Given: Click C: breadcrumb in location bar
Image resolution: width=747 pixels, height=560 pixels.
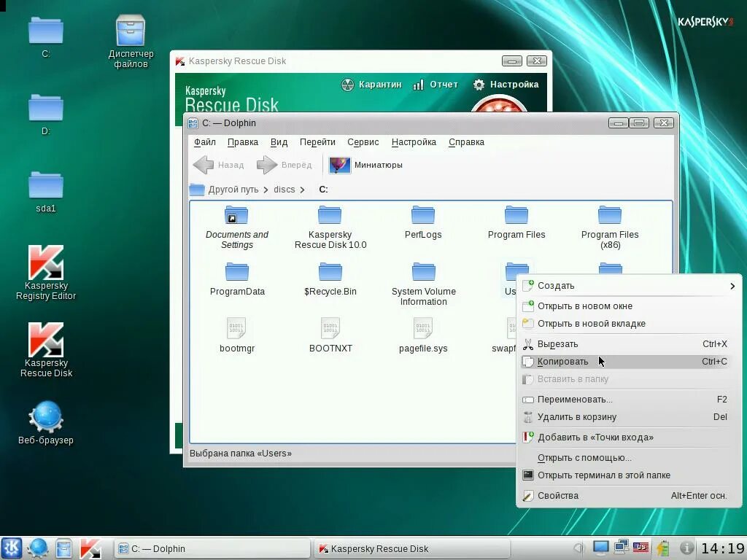Looking at the screenshot, I should (x=323, y=190).
